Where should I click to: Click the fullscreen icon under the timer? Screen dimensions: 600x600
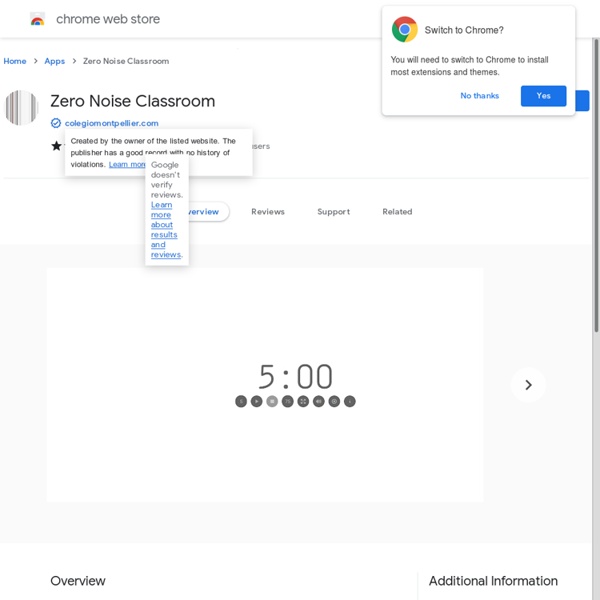(x=303, y=401)
